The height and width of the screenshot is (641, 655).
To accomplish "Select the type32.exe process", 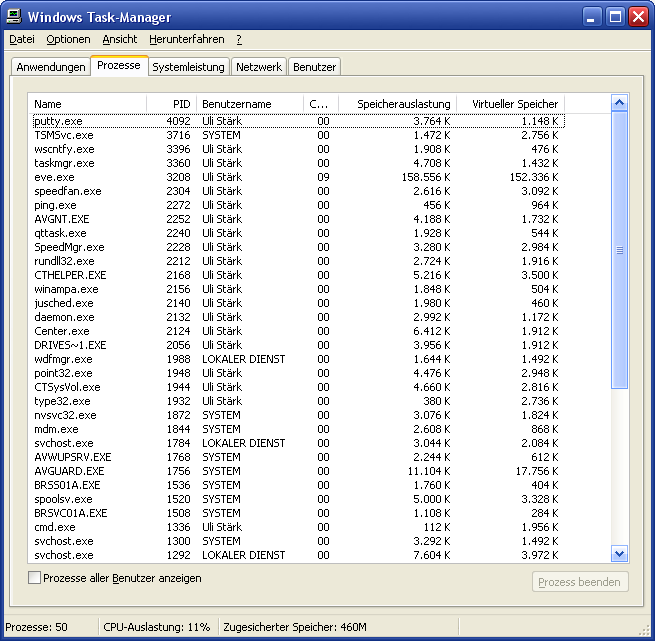I will point(298,401).
